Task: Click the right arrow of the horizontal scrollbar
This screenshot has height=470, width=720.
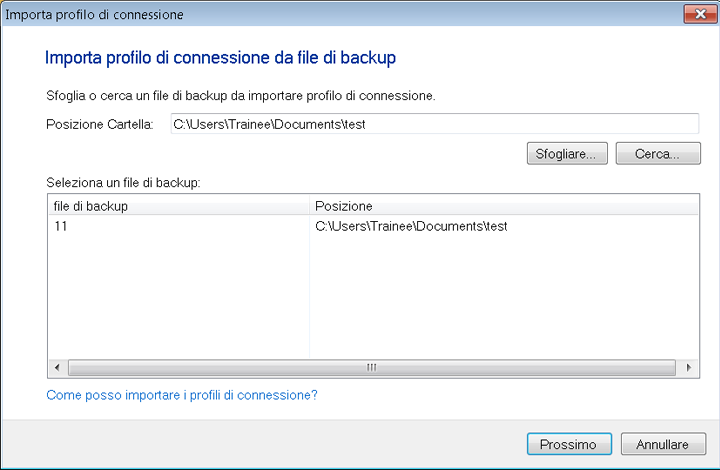Action: tap(690, 368)
